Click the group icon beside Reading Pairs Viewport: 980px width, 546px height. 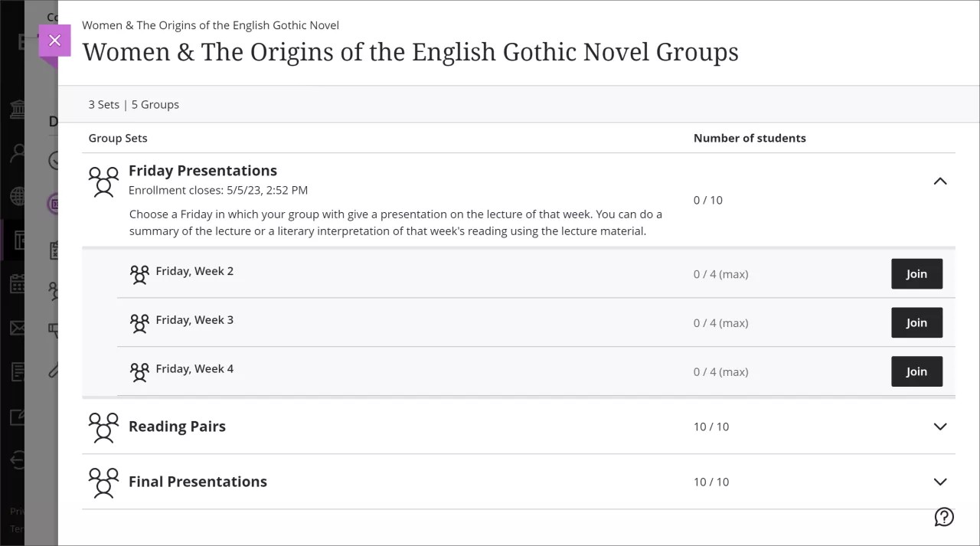(104, 427)
